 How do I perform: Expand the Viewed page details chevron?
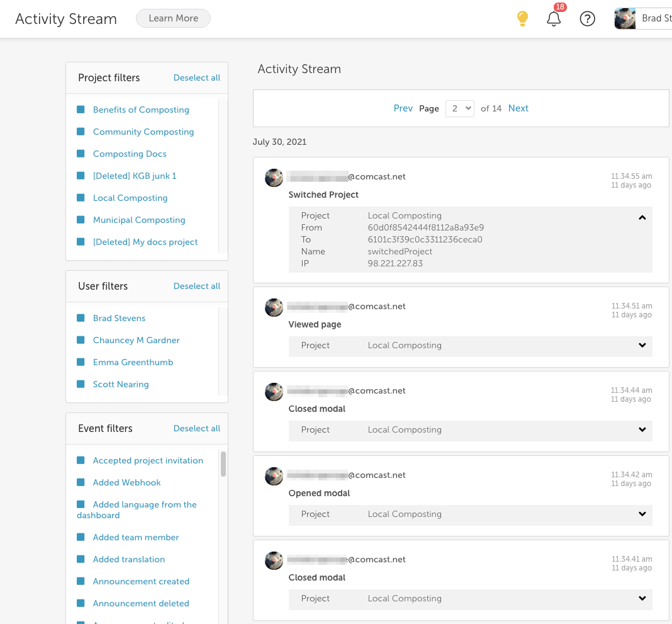click(x=642, y=345)
